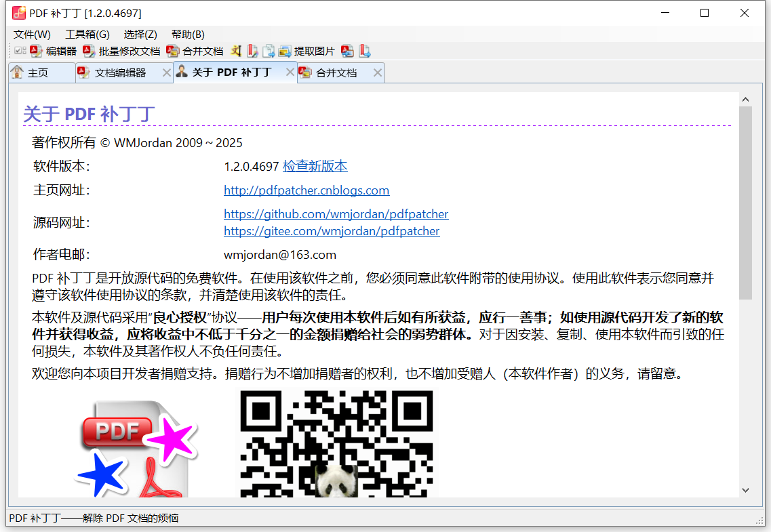The height and width of the screenshot is (532, 771).
Task: Click the 提取图片 toolbar button
Action: (x=307, y=52)
